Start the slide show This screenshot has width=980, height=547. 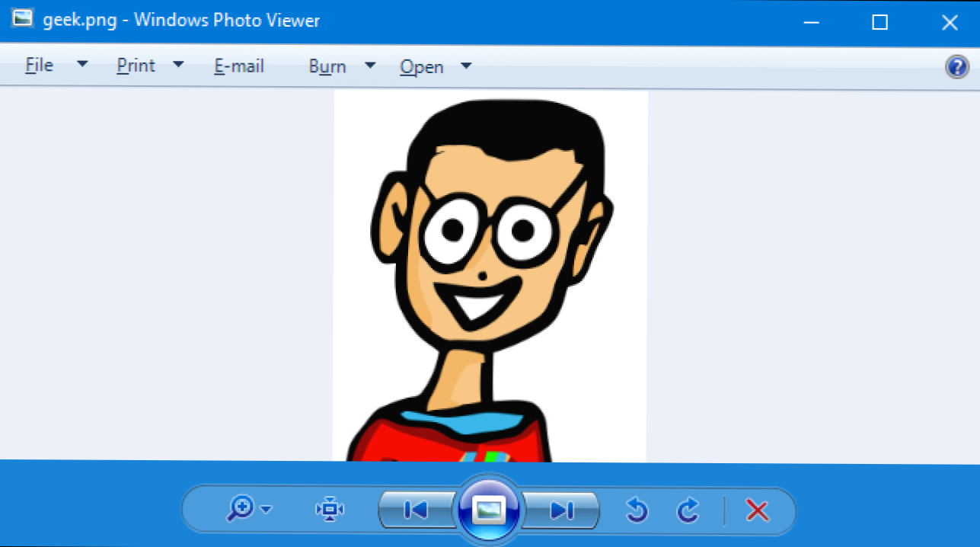[487, 509]
